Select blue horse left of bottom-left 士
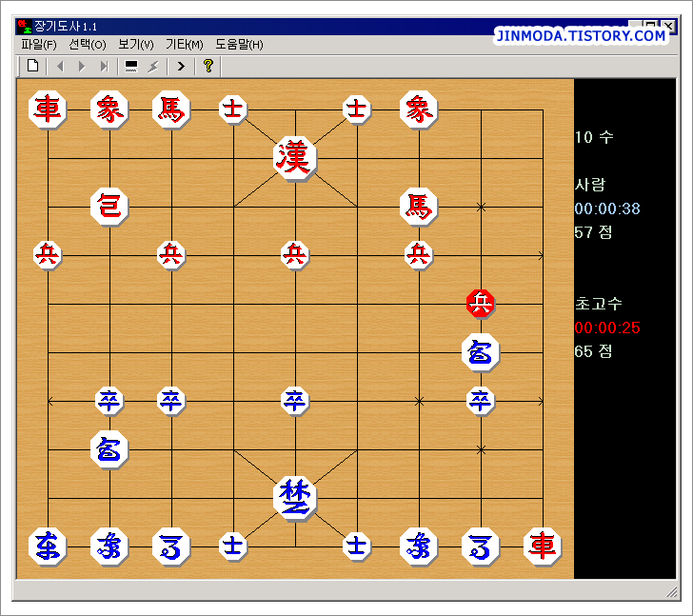 pos(171,547)
